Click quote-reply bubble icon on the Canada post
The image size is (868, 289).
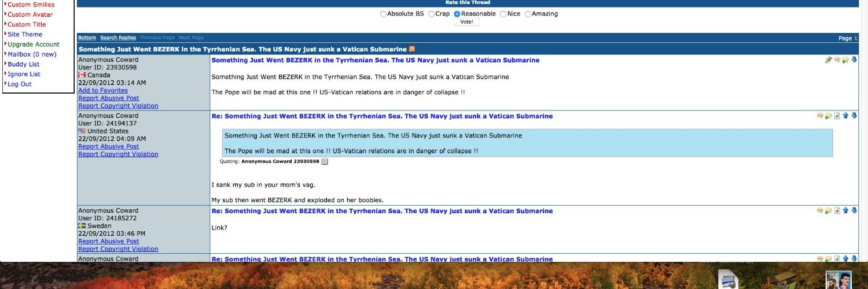pos(845,60)
